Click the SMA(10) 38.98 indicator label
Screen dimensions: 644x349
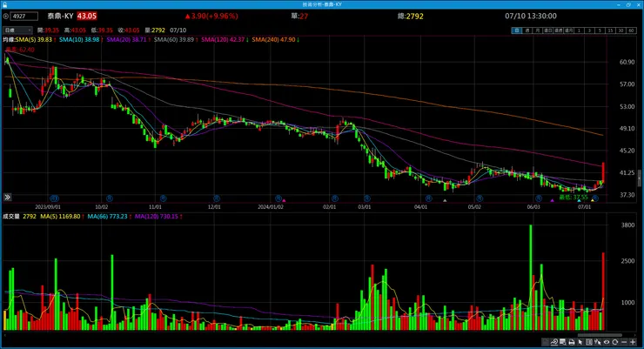coord(81,40)
